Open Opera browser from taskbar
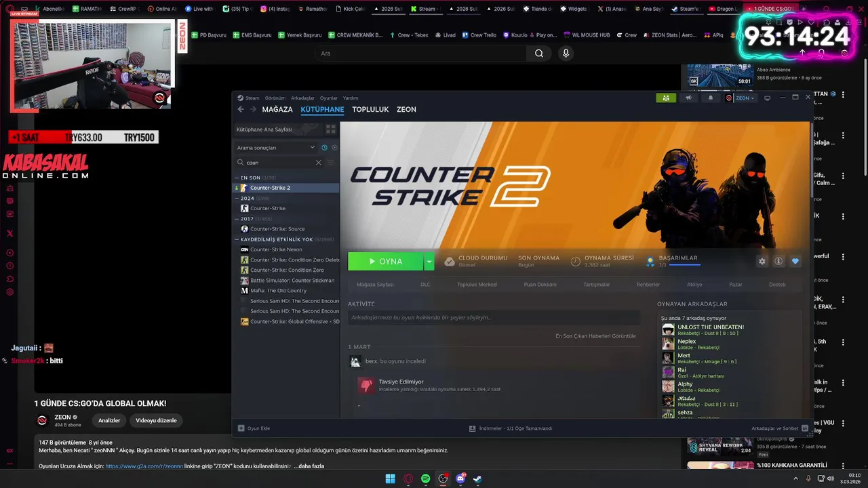868x488 pixels. (x=408, y=479)
